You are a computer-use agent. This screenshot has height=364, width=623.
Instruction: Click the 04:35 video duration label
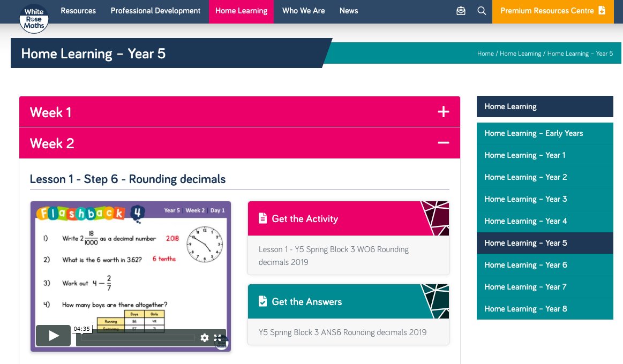tap(82, 329)
